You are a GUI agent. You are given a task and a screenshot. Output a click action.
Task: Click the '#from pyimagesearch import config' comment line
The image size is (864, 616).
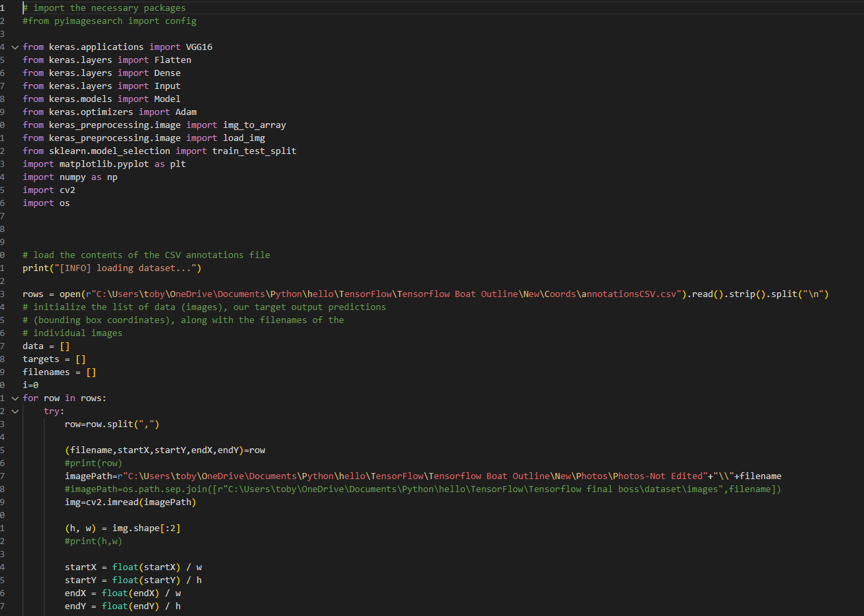[x=110, y=21]
